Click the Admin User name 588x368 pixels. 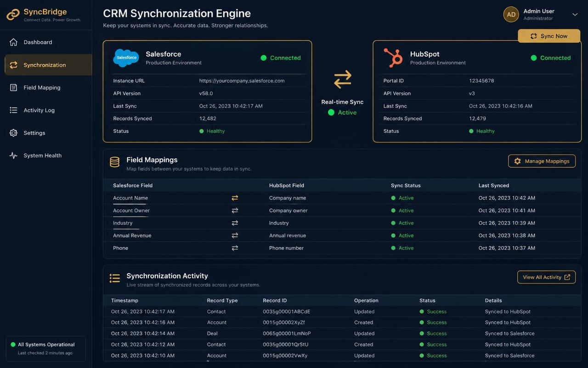(x=539, y=11)
